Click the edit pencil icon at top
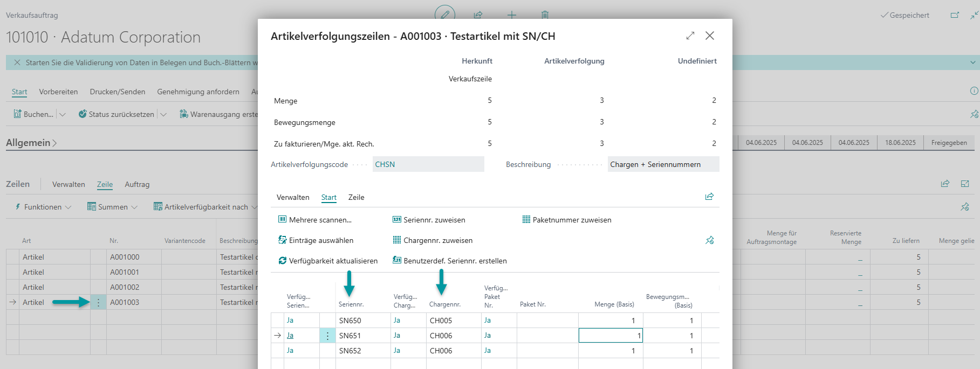The height and width of the screenshot is (369, 980). (x=445, y=15)
